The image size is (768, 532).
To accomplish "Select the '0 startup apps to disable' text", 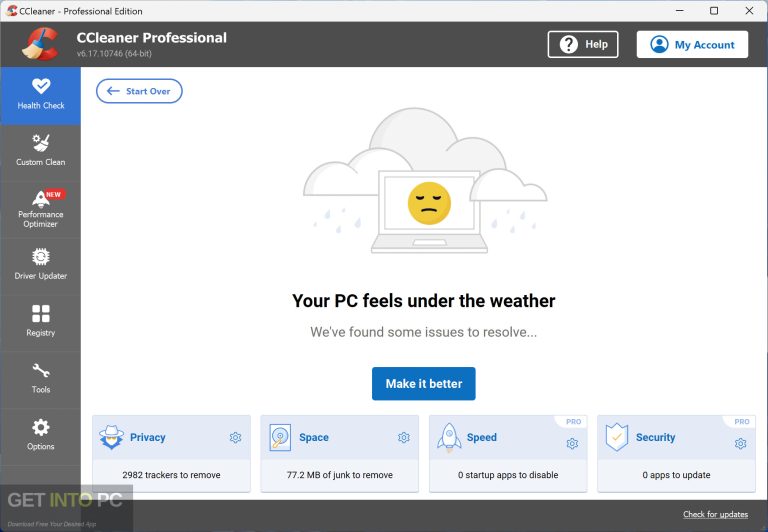I will click(508, 475).
